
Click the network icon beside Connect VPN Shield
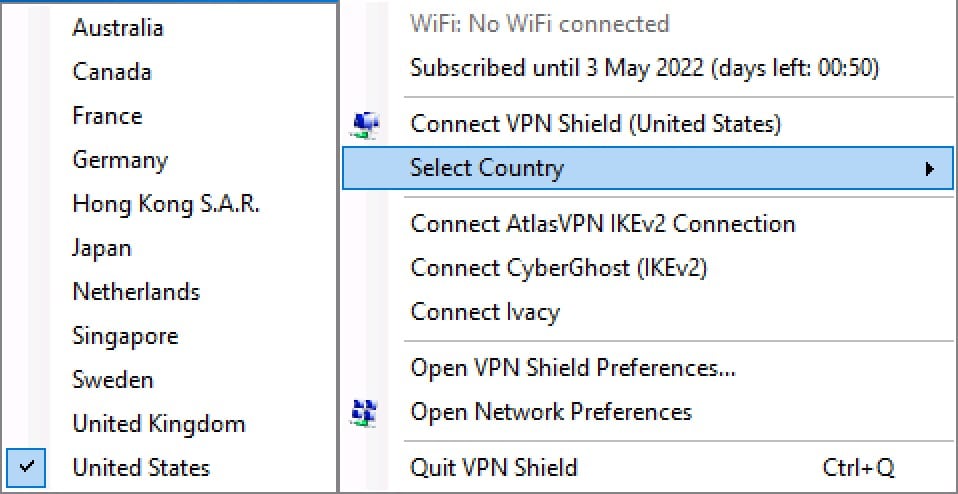pyautogui.click(x=366, y=125)
